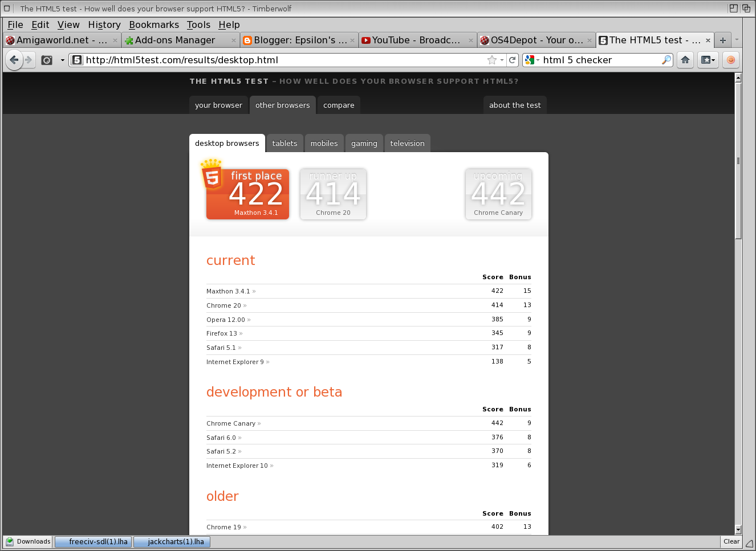Open Chrome 20 details link
This screenshot has width=756, height=551.
coord(226,305)
